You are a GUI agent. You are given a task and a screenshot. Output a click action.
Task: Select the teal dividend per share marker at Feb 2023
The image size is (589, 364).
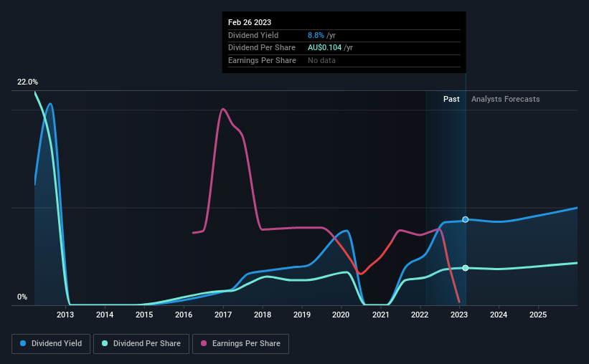pyautogui.click(x=466, y=268)
